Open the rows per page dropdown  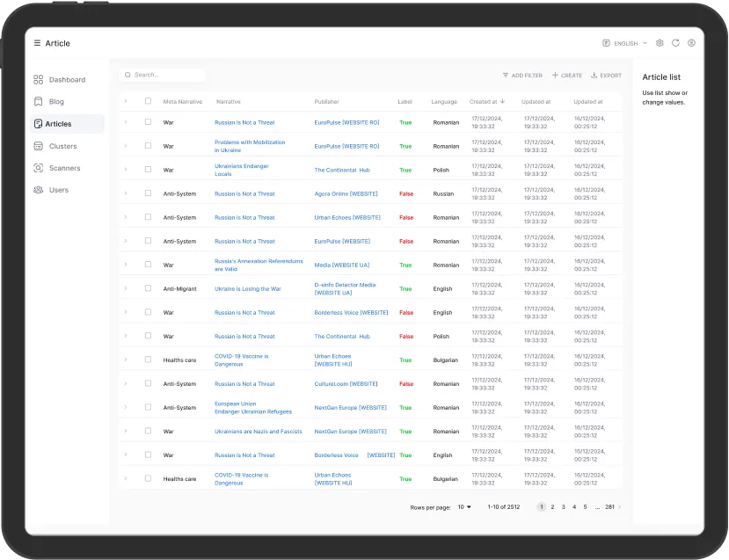coord(464,507)
